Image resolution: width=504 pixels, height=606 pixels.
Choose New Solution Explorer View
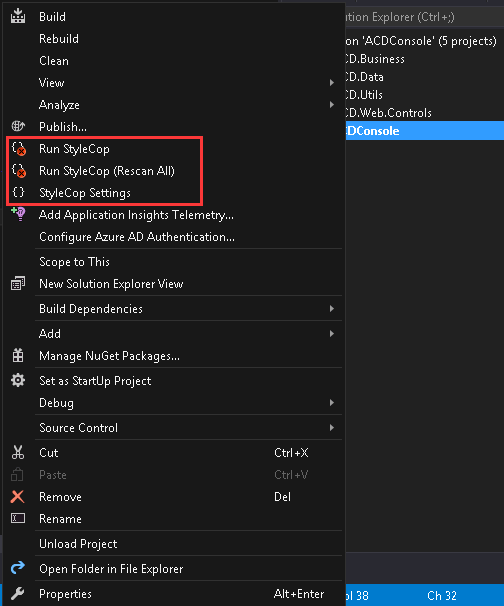174,284
